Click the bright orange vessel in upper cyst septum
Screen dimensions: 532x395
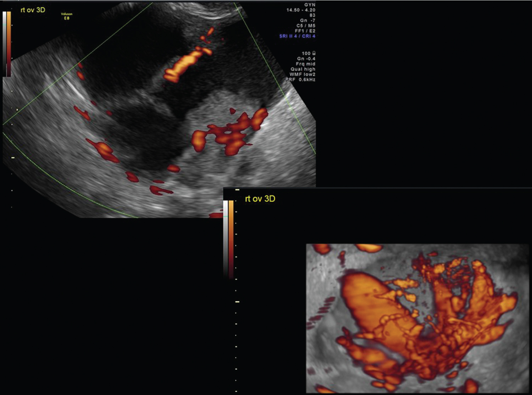(x=184, y=66)
